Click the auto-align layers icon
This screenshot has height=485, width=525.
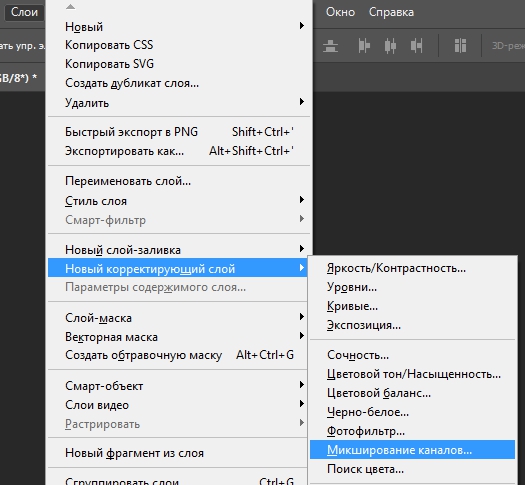(x=460, y=46)
